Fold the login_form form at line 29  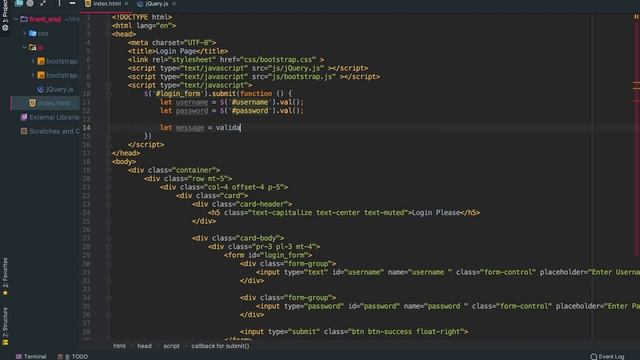coord(109,255)
